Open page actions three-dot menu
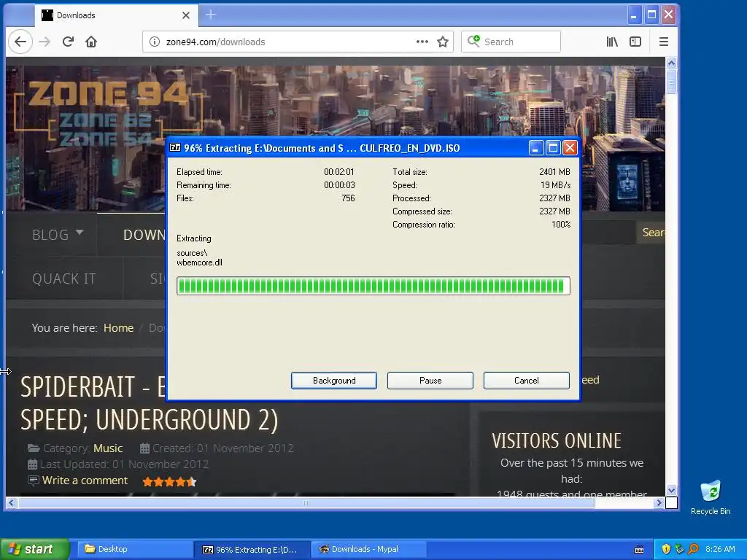 (422, 42)
